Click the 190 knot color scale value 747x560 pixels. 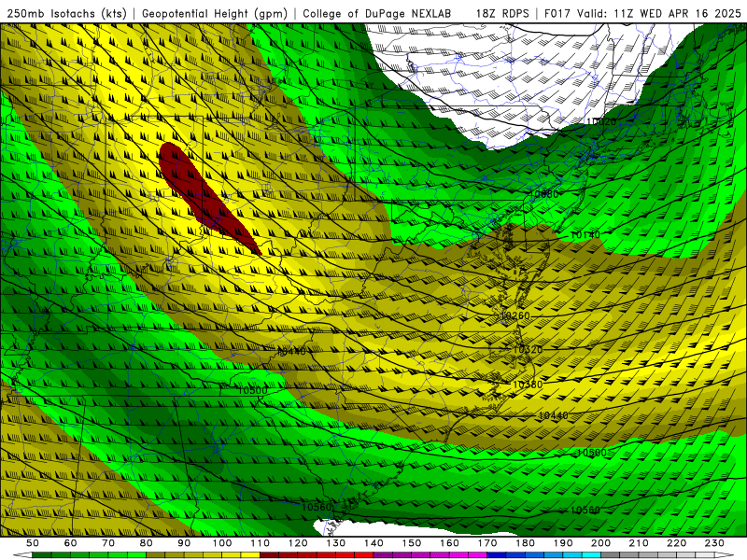tap(563, 543)
